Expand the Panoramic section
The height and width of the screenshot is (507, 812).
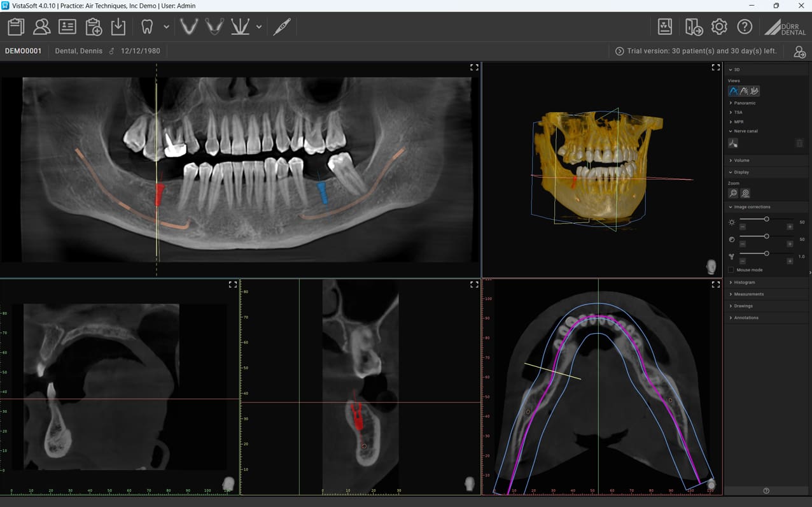click(745, 103)
